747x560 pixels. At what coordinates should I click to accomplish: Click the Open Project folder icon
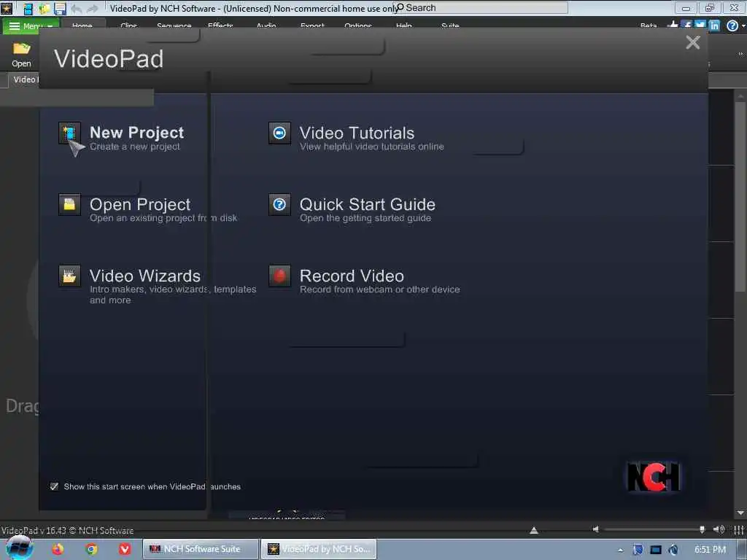pyautogui.click(x=69, y=204)
